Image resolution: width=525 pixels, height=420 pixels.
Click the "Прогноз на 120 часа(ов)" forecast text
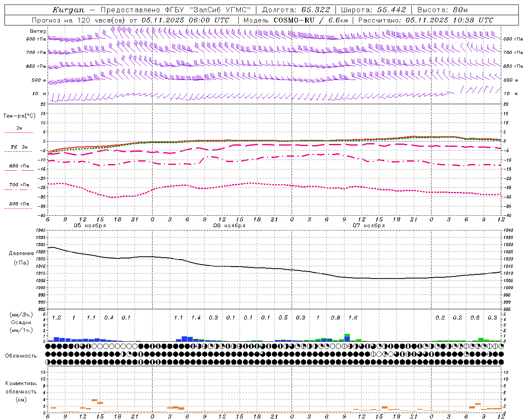[79, 20]
